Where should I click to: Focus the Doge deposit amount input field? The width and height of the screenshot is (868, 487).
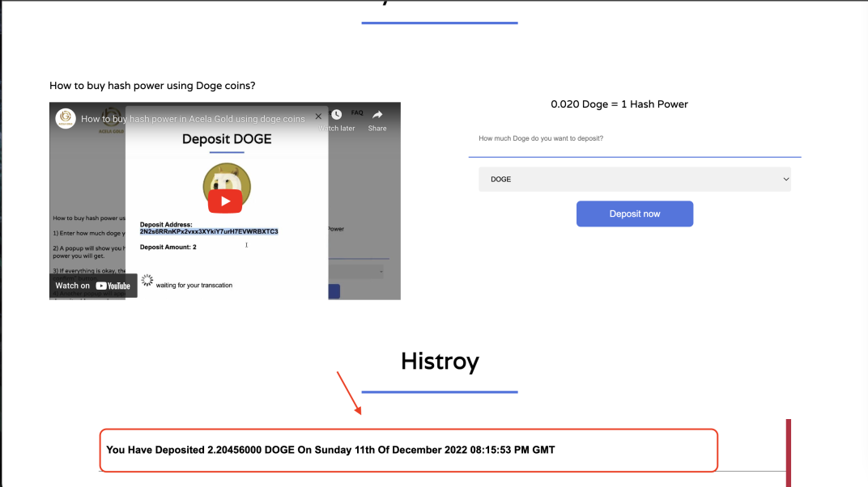[634, 139]
